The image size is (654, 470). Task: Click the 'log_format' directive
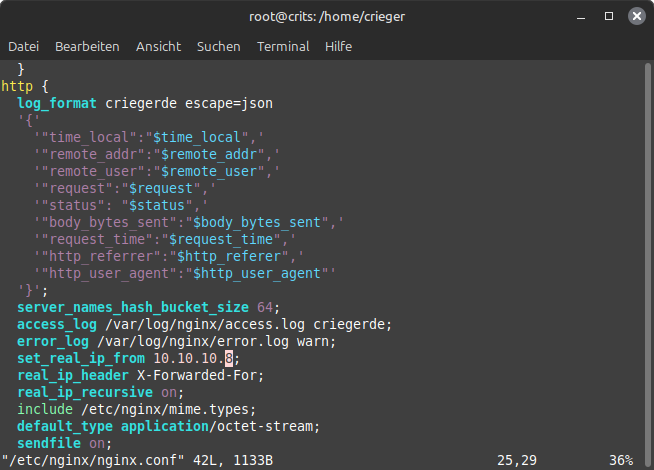(x=57, y=103)
